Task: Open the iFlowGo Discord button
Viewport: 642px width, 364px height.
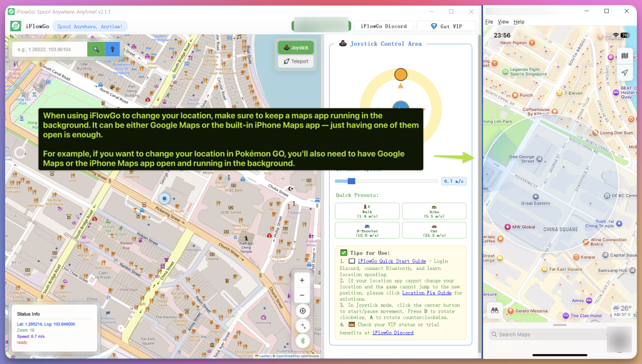Action: tap(384, 26)
